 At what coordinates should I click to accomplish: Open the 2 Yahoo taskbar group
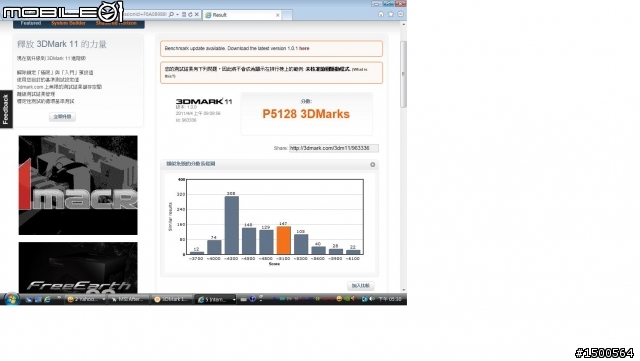(x=86, y=299)
